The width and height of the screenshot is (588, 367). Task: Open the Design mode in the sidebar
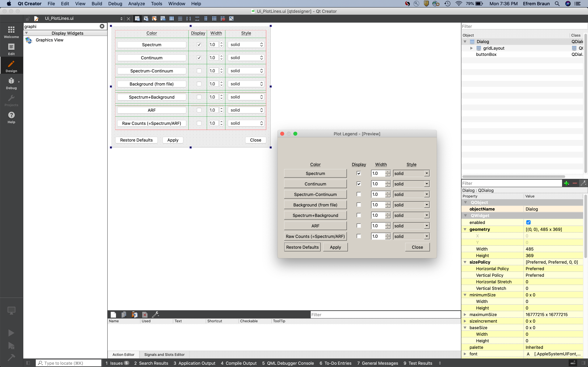point(11,65)
